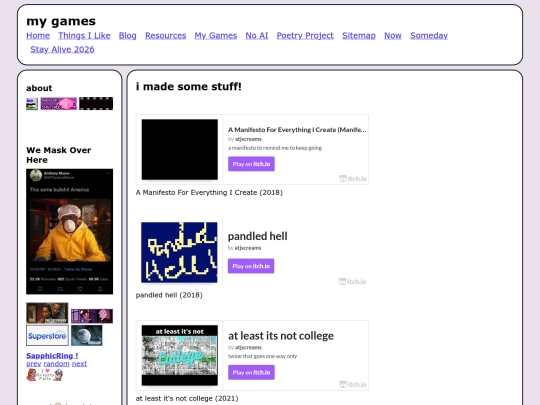Open the Blog link

[127, 35]
